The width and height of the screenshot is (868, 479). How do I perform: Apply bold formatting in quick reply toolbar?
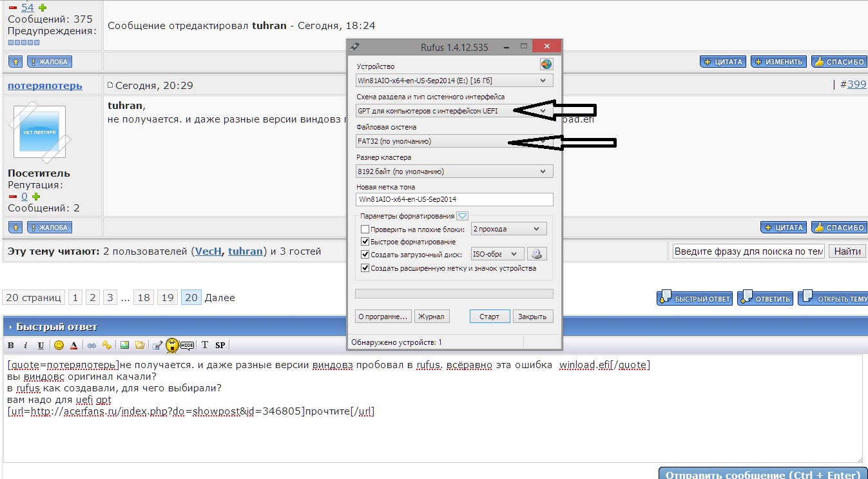[x=11, y=346]
